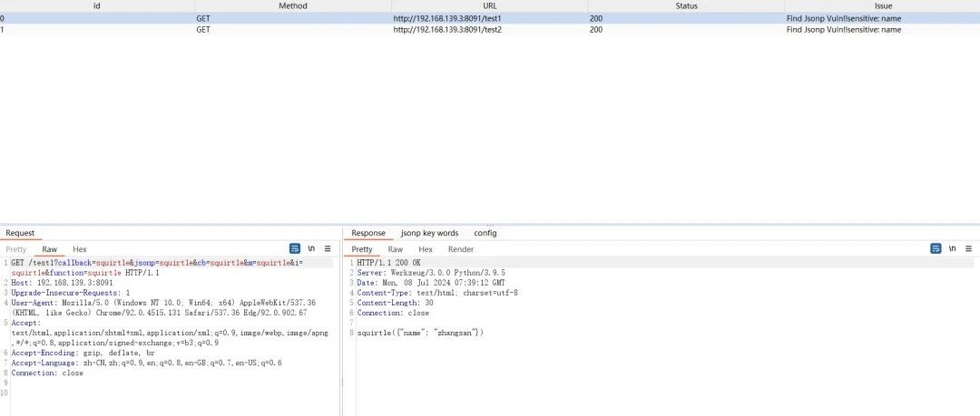This screenshot has width=980, height=416.
Task: Open the response pane hamburger menu
Action: pos(969,248)
